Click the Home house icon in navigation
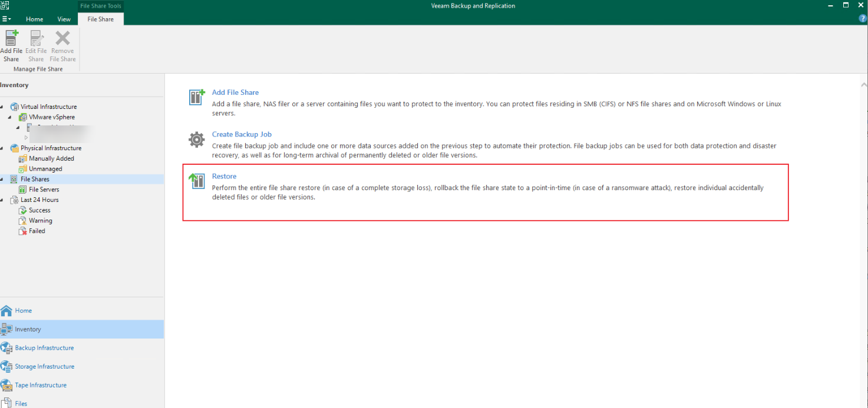Viewport: 868px width, 408px height. tap(6, 311)
